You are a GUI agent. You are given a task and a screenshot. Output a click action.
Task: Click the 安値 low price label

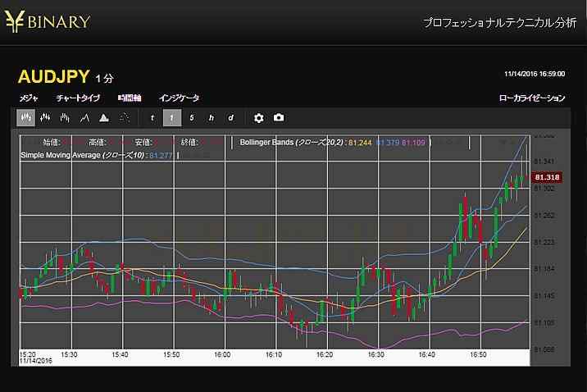pos(143,142)
